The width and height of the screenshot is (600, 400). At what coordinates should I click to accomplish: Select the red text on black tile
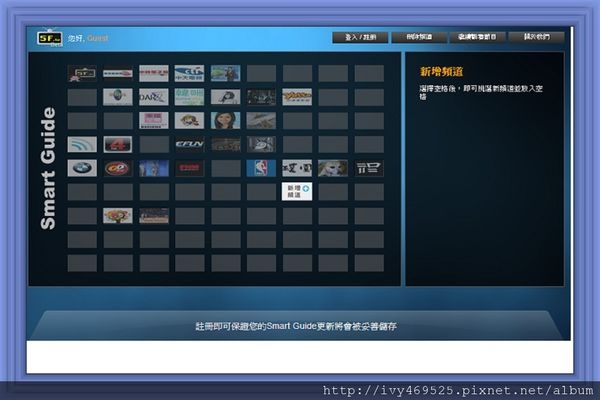pyautogui.click(x=189, y=168)
